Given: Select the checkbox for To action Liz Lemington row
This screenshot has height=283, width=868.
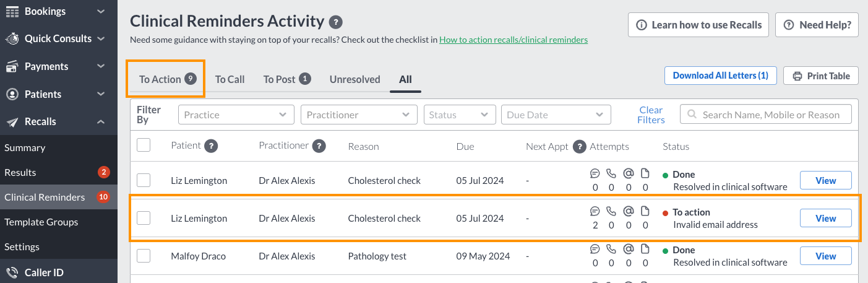Looking at the screenshot, I should pyautogui.click(x=144, y=218).
